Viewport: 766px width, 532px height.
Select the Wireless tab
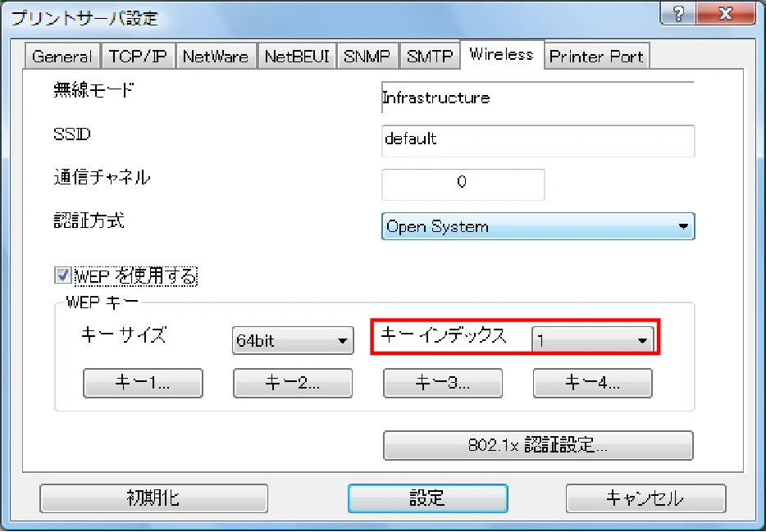pos(502,54)
